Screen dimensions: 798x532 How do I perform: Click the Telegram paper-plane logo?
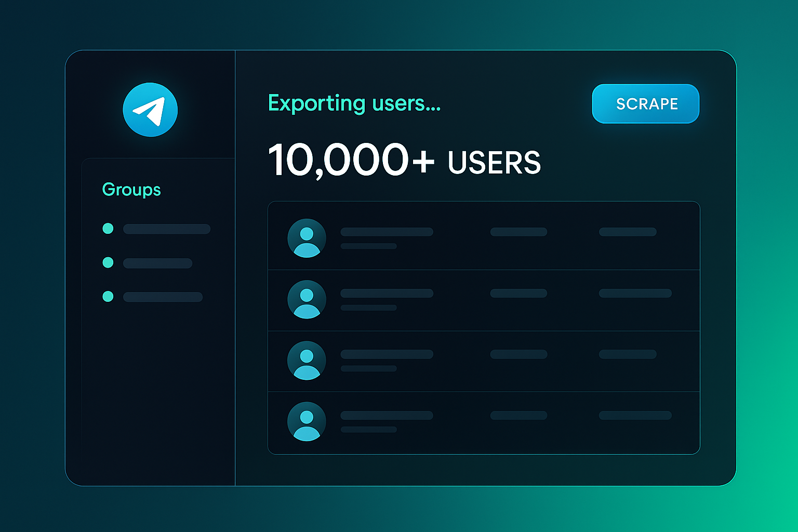tap(150, 110)
